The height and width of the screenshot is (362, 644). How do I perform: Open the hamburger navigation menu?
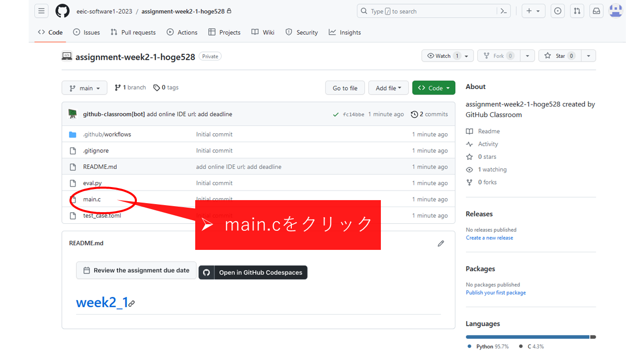(x=41, y=11)
